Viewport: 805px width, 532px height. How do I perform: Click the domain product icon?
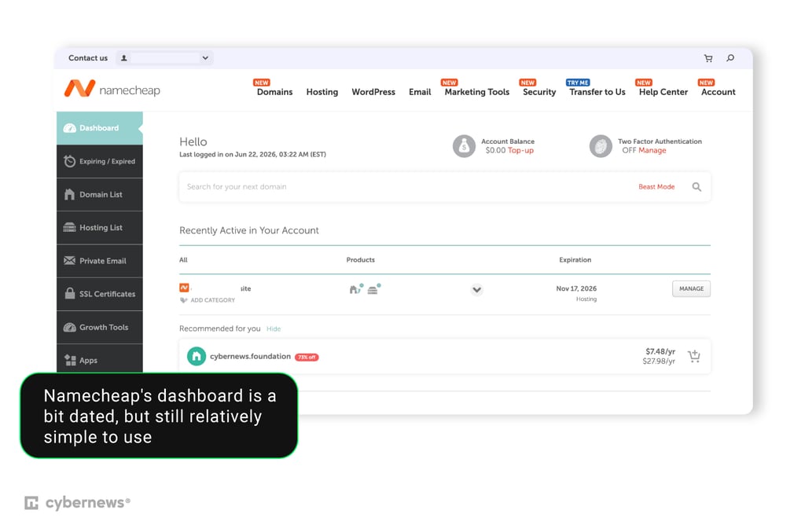click(356, 289)
